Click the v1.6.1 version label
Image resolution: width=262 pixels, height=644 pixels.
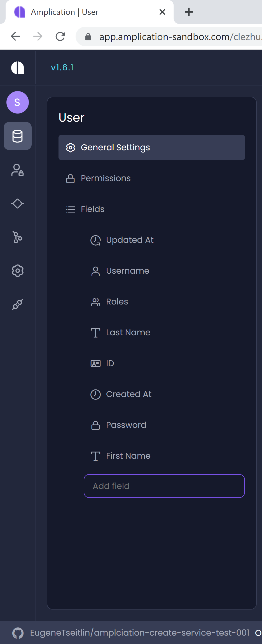tap(62, 67)
